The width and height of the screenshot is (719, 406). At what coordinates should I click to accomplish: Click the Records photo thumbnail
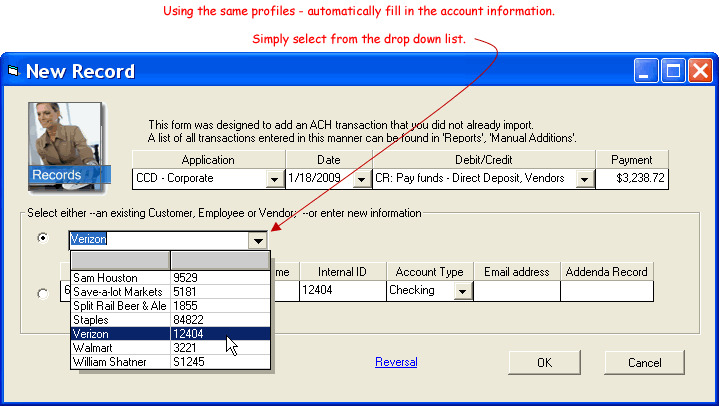pos(69,147)
